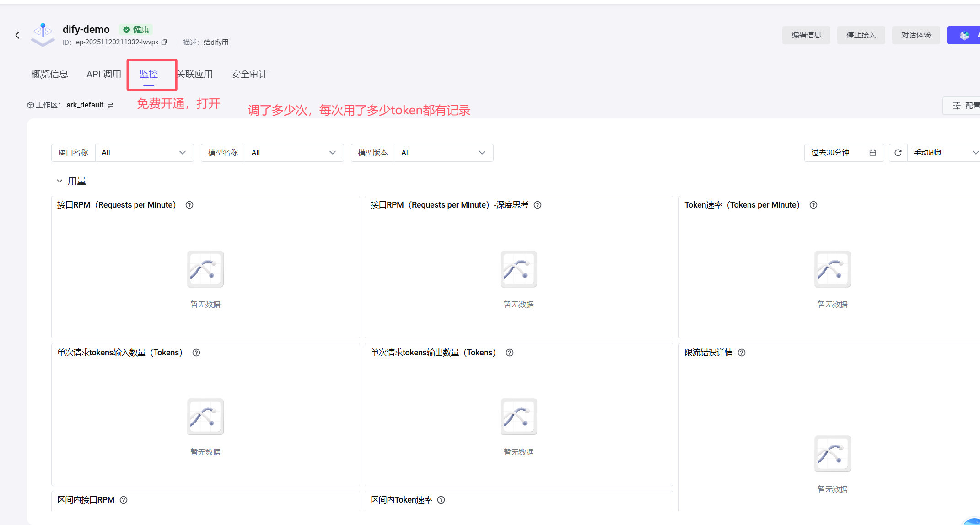Open the 模型名称 dropdown
The height and width of the screenshot is (525, 980).
[294, 153]
